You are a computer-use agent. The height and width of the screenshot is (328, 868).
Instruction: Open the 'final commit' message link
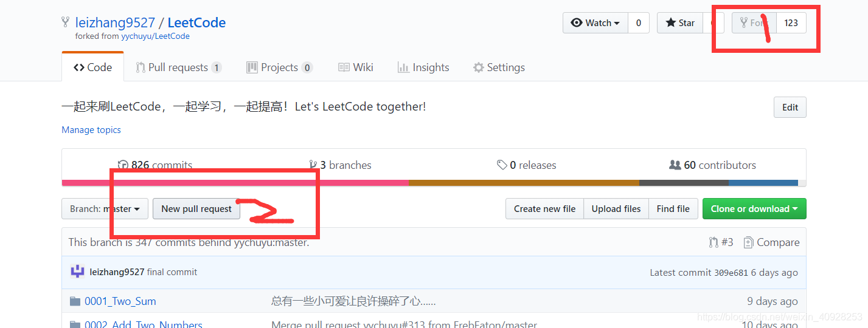172,272
